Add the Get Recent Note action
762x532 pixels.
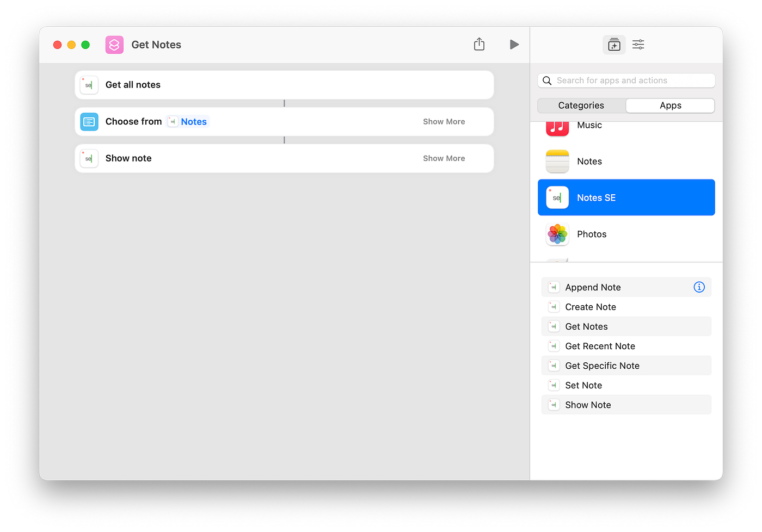coord(626,346)
